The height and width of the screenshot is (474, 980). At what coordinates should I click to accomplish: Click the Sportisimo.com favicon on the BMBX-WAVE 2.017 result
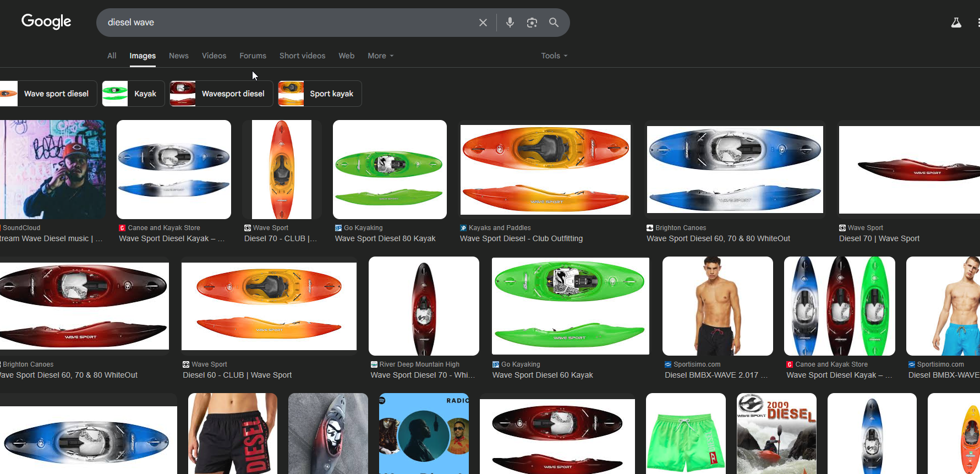[668, 364]
